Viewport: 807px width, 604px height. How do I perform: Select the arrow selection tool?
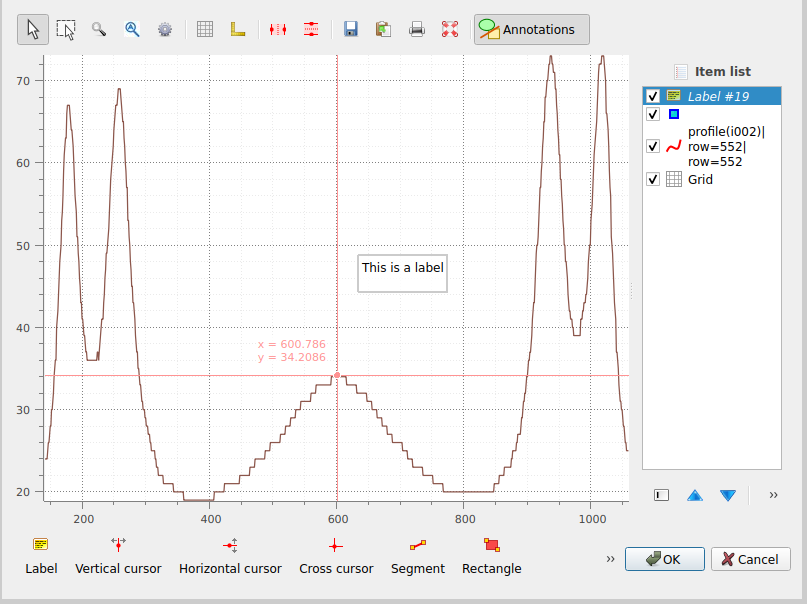click(33, 29)
